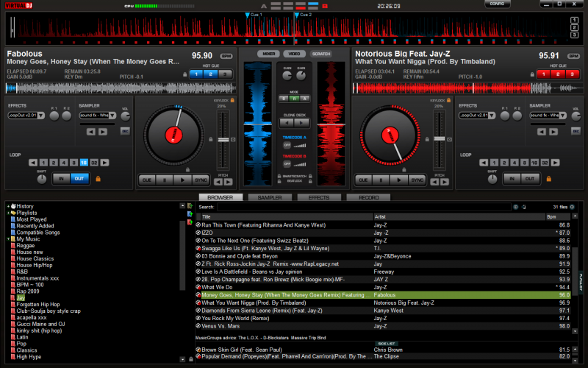Pause the left deck track

(165, 180)
